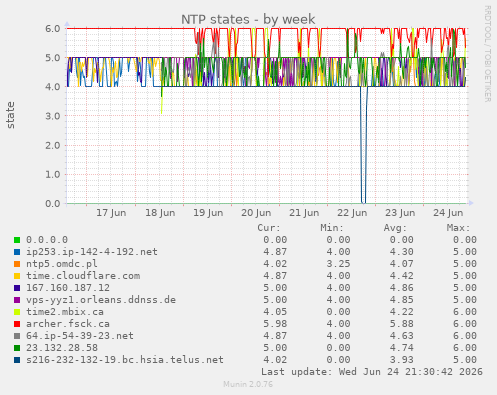Click the telus.net average value 3.93
This screenshot has width=497, height=395.
coord(402,360)
